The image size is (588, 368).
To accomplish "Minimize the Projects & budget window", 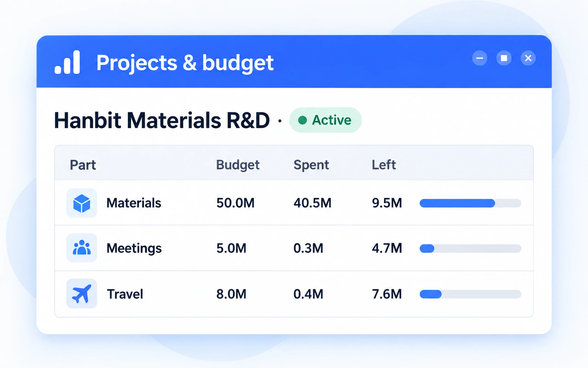I will 480,58.
